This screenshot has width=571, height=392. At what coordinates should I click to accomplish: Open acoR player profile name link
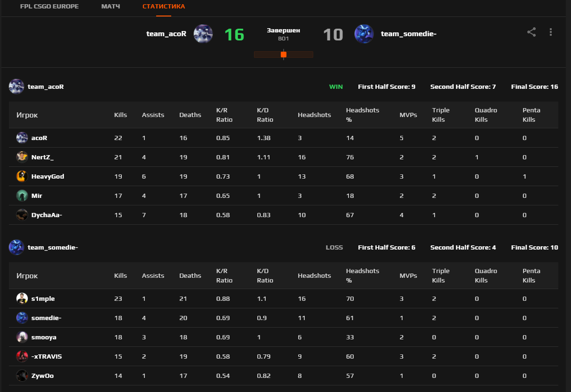(x=40, y=138)
